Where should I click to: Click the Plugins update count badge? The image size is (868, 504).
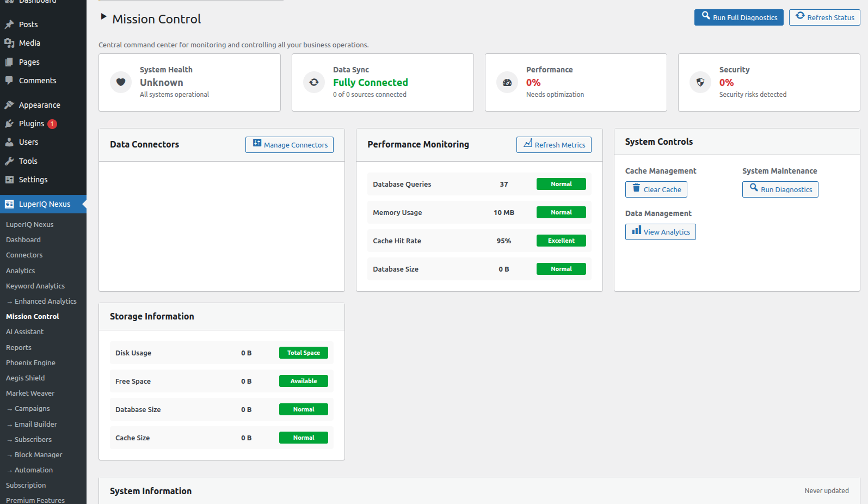tap(52, 124)
